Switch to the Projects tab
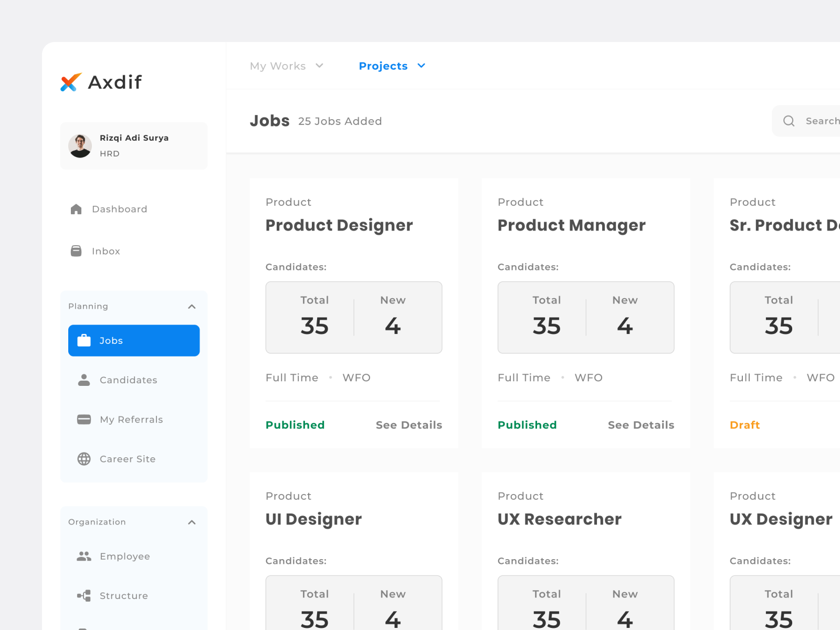Viewport: 840px width, 630px height. click(x=383, y=66)
